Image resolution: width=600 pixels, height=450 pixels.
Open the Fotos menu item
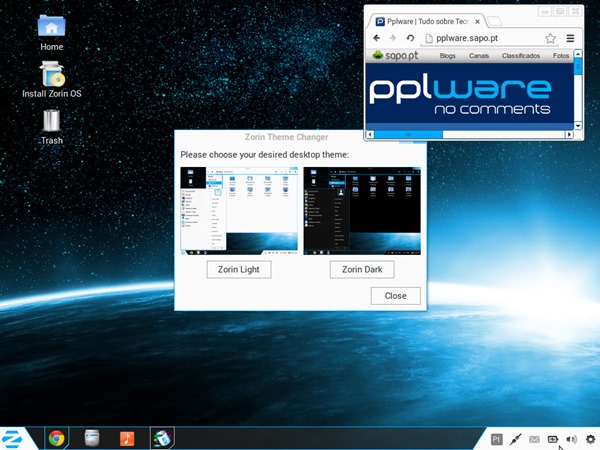(561, 56)
